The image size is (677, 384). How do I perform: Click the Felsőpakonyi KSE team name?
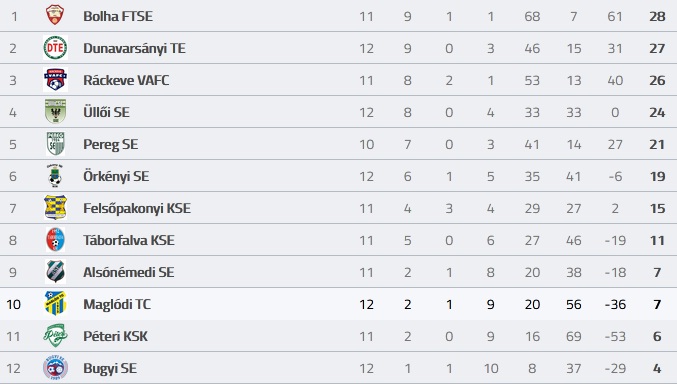point(137,208)
